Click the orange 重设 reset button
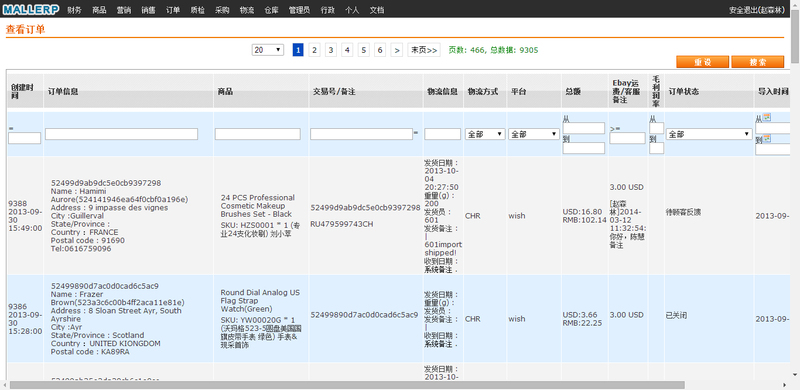Viewport: 800px width, 390px height. (703, 62)
